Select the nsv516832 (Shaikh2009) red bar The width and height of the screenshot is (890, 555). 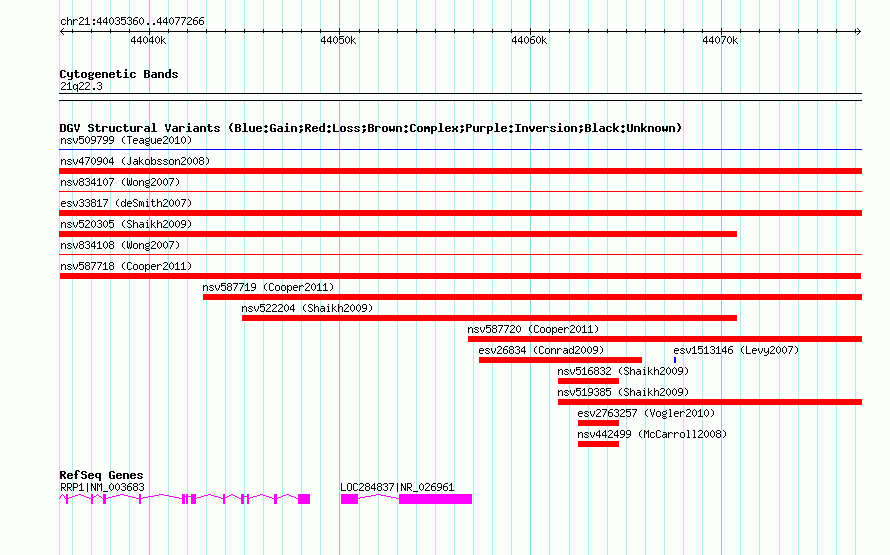[588, 381]
